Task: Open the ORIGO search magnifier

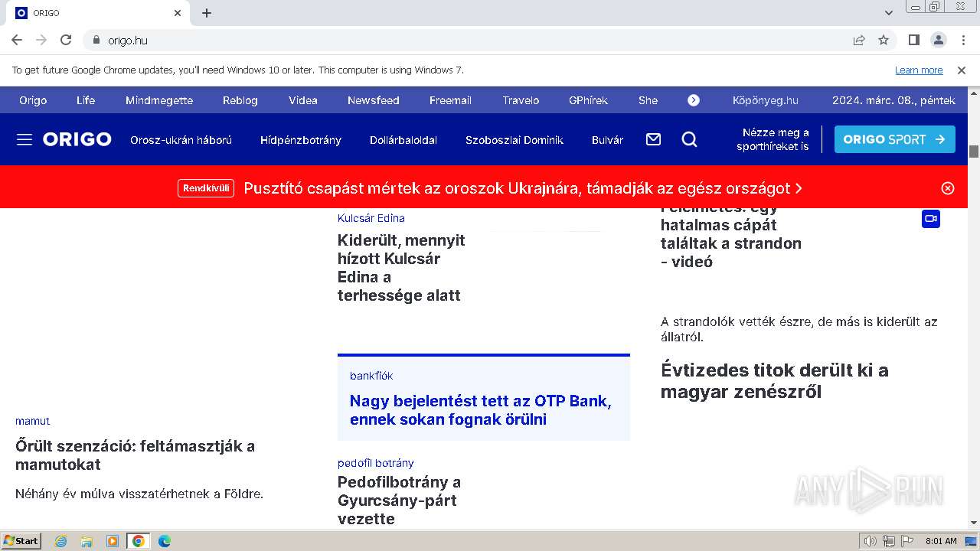Action: click(x=689, y=139)
